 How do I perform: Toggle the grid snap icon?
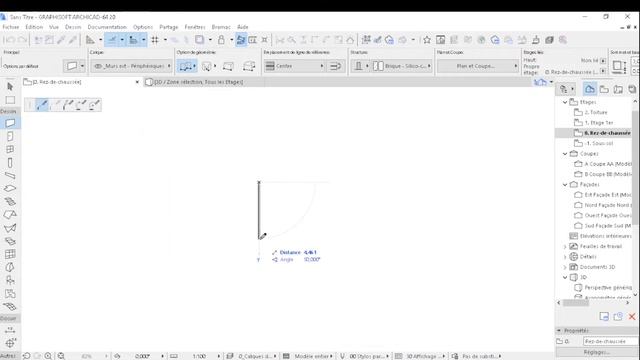(155, 40)
